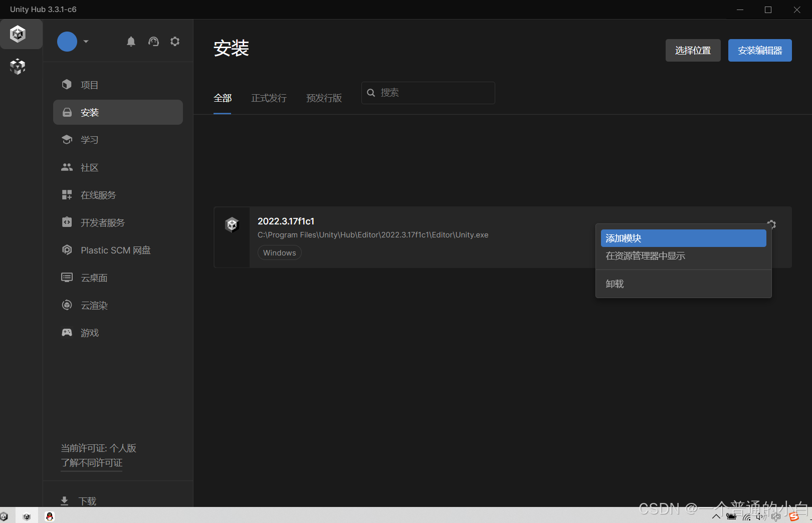Click the 云桌面 monitor icon
This screenshot has width=812, height=523.
[67, 278]
